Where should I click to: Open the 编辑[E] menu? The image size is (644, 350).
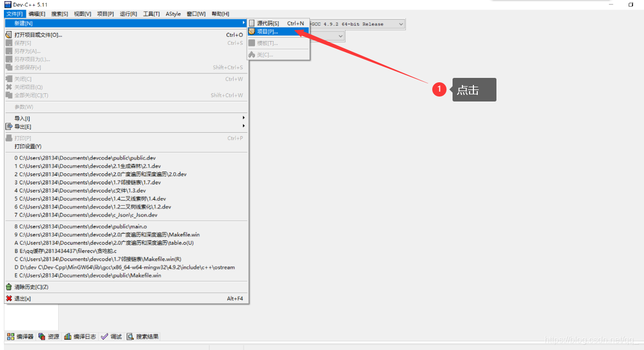[x=37, y=14]
